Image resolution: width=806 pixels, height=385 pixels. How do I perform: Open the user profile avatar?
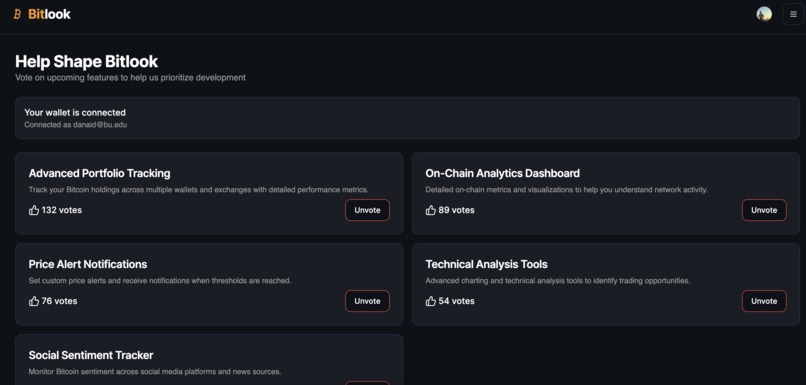[x=764, y=14]
